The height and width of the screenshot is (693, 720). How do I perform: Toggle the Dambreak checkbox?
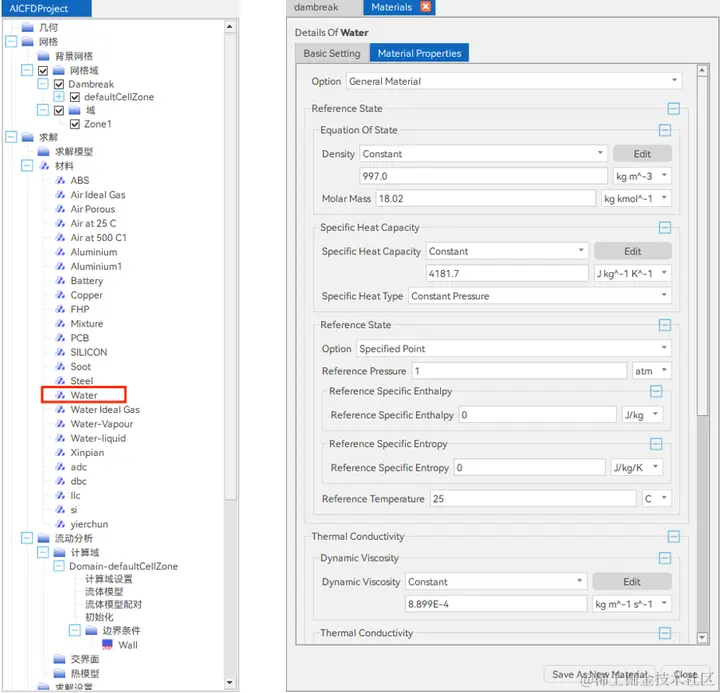(x=59, y=84)
